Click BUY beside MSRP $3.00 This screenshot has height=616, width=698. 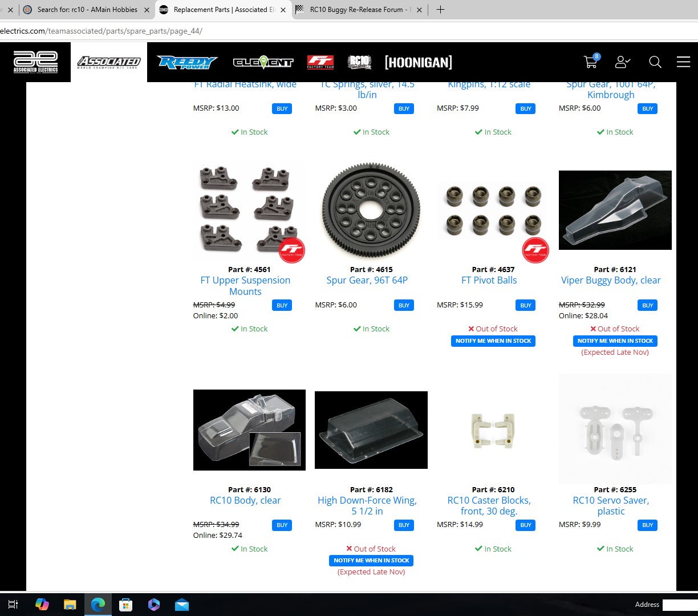(404, 108)
